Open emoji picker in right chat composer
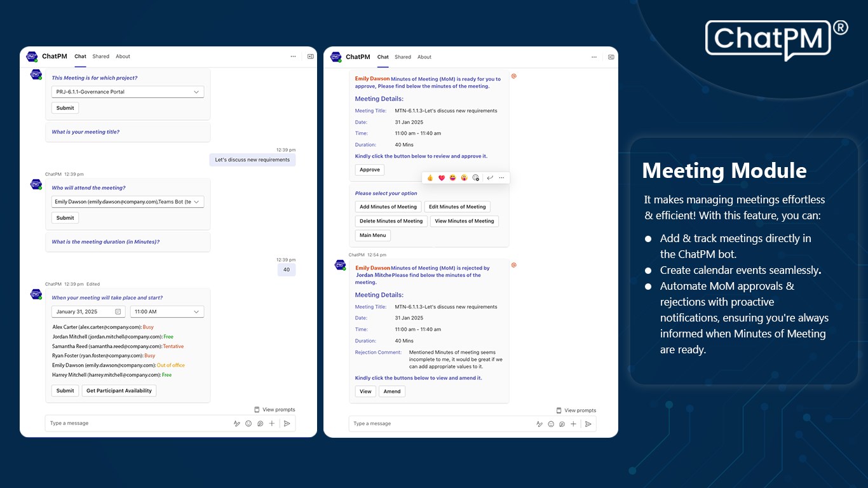 coord(551,424)
